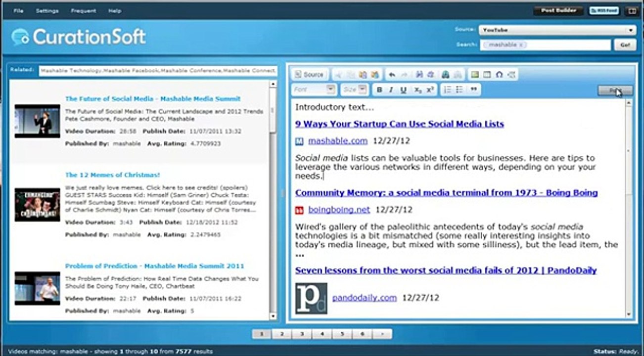The width and height of the screenshot is (644, 356).
Task: Go to results page 6
Action: [x=362, y=334]
